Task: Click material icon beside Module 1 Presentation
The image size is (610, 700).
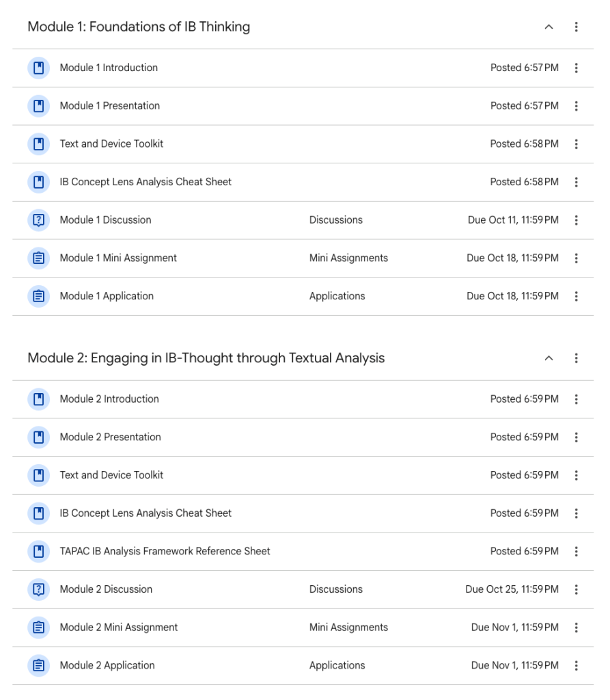Action: click(x=39, y=106)
